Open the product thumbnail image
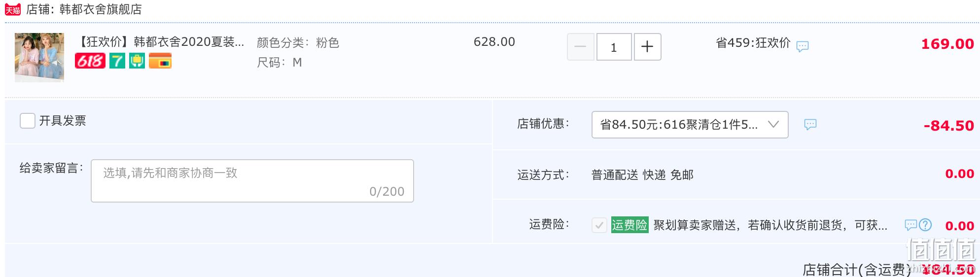Viewport: 980px width, 277px height. [39, 57]
